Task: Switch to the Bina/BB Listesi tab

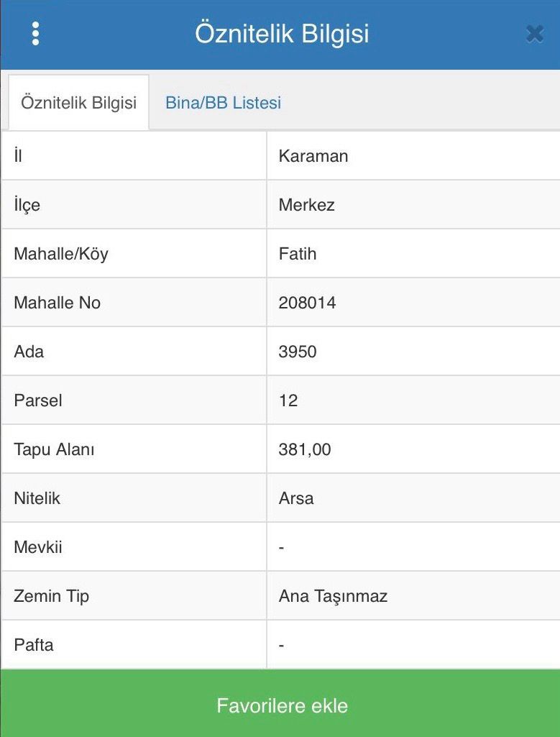Action: coord(223,103)
